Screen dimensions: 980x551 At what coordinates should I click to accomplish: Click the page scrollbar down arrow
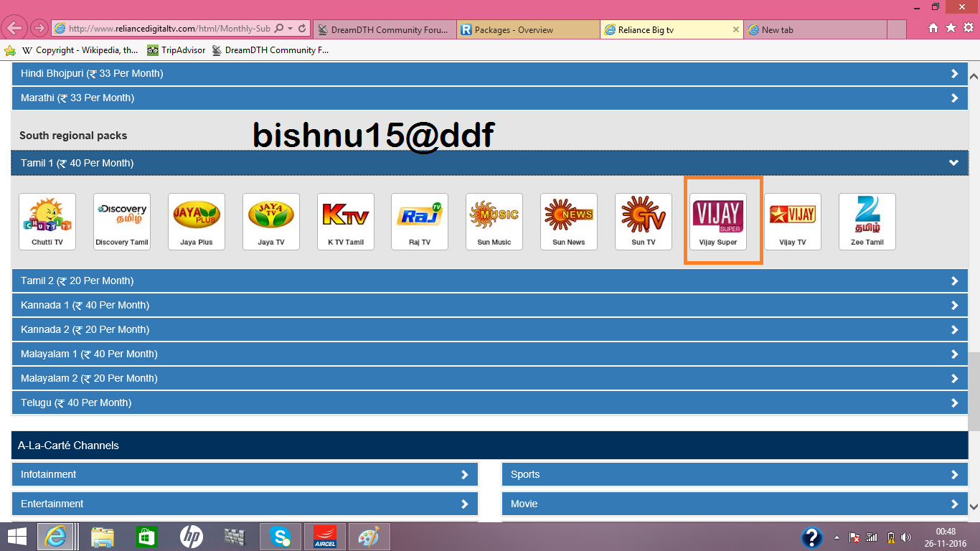pyautogui.click(x=974, y=507)
